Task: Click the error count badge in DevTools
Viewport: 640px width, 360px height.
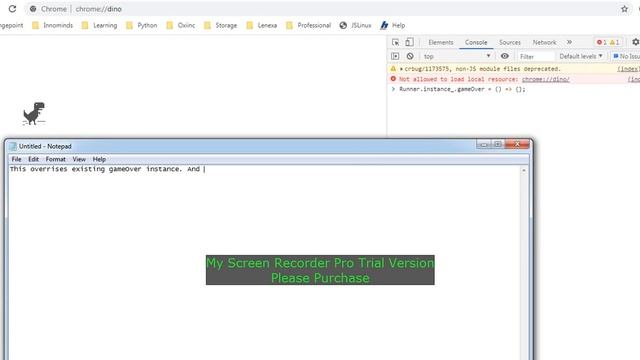Action: 602,42
